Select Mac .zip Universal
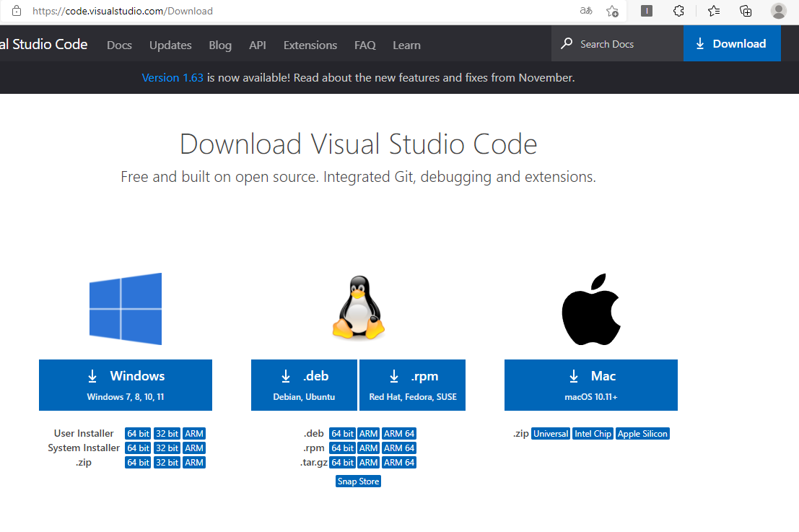The height and width of the screenshot is (532, 799). (x=550, y=434)
